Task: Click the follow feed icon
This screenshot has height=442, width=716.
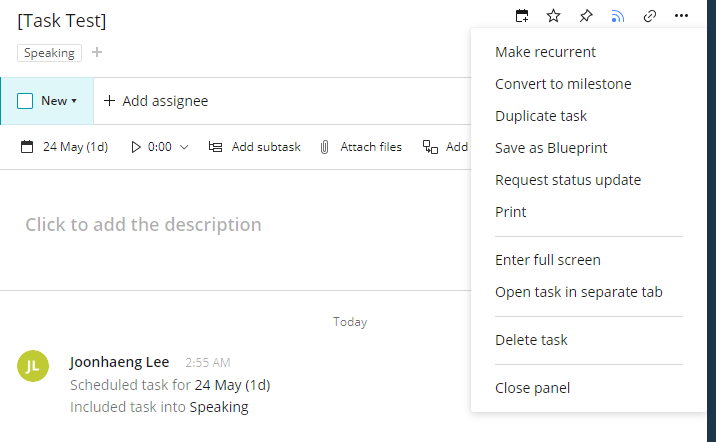Action: point(618,16)
